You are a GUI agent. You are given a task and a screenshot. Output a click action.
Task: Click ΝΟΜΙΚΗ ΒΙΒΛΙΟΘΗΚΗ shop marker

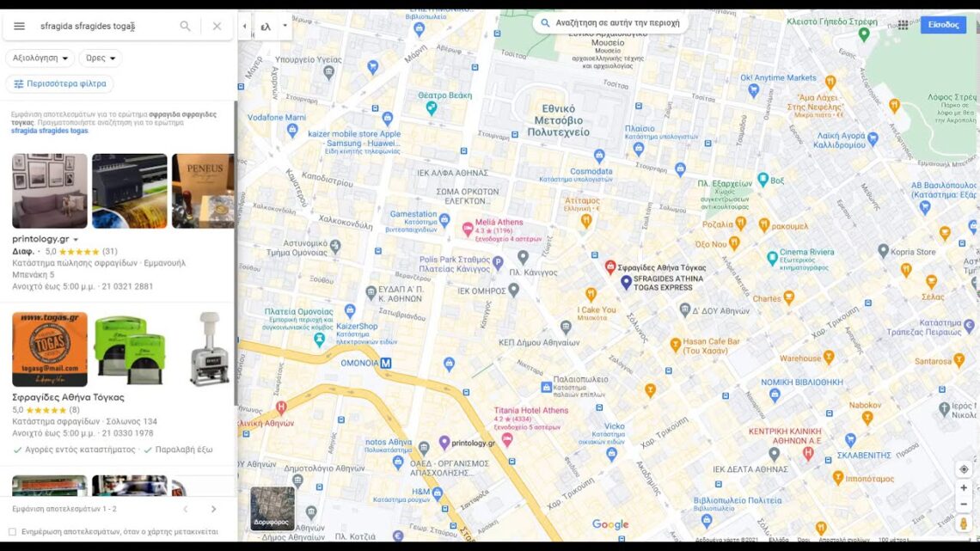(x=775, y=395)
